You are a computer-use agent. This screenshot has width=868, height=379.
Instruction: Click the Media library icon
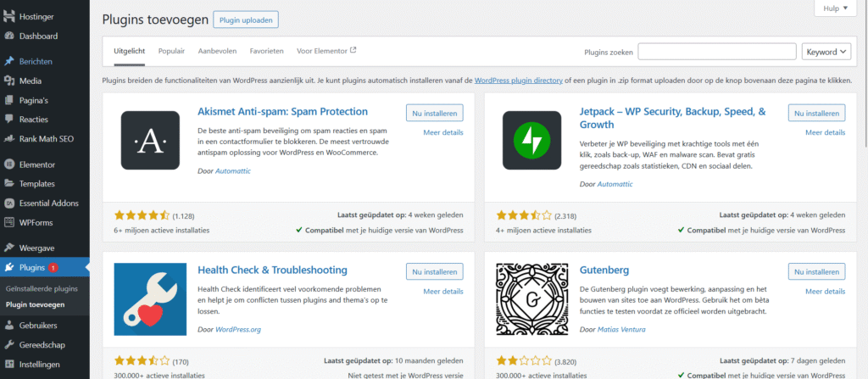[9, 81]
